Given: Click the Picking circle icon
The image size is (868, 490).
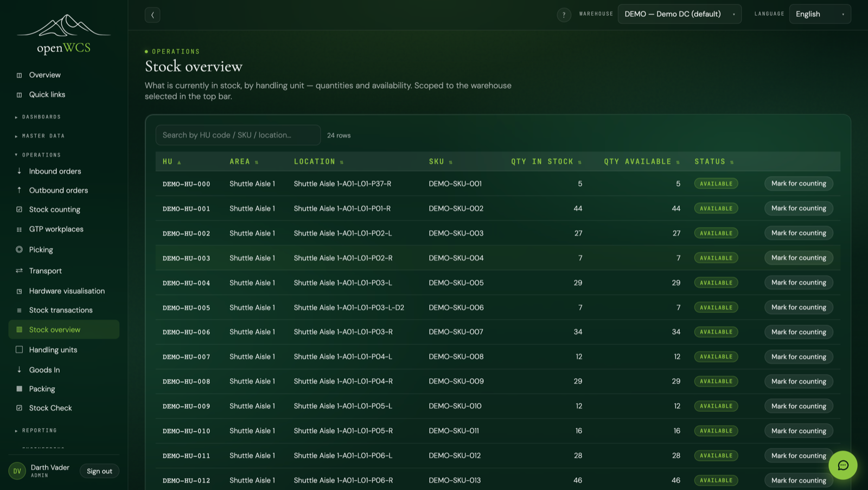Looking at the screenshot, I should [x=20, y=249].
